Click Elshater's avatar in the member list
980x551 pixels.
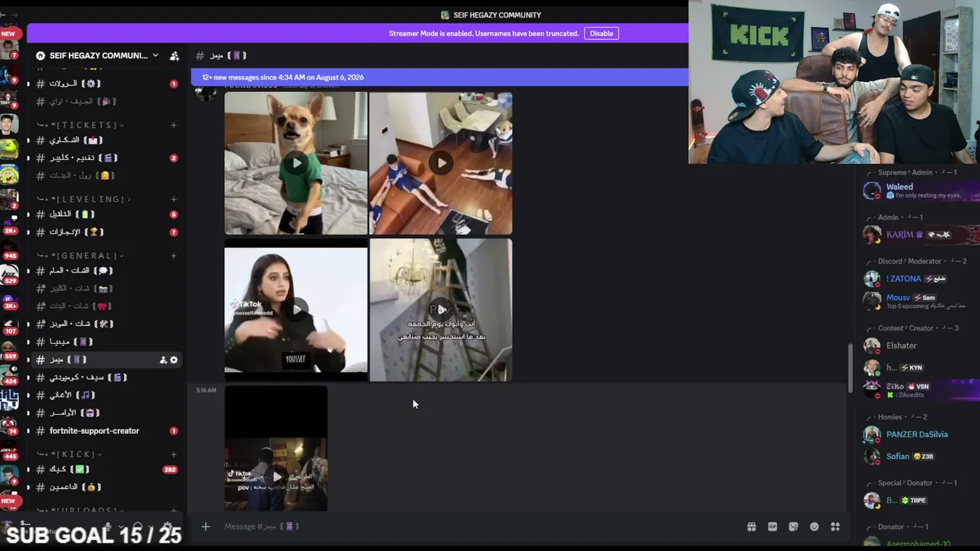872,346
